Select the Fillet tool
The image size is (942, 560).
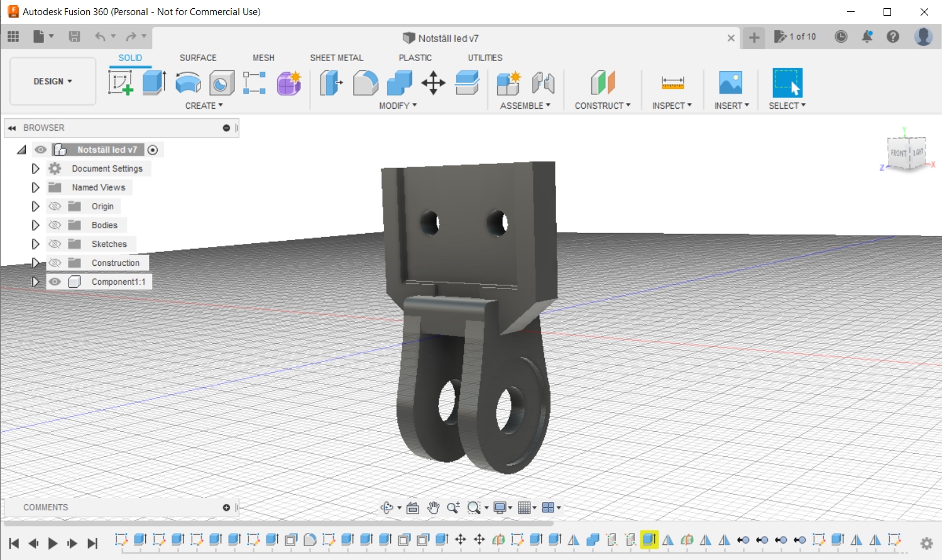[x=365, y=82]
